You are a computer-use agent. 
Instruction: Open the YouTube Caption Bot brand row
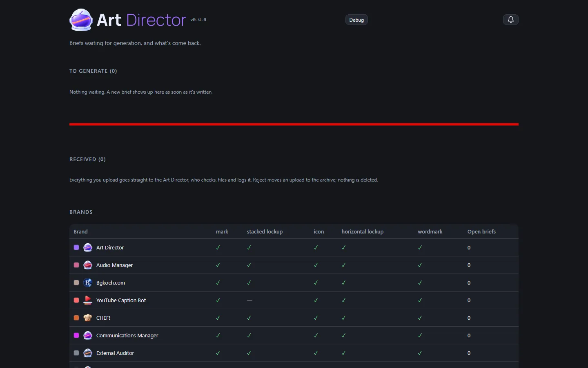[294, 300]
